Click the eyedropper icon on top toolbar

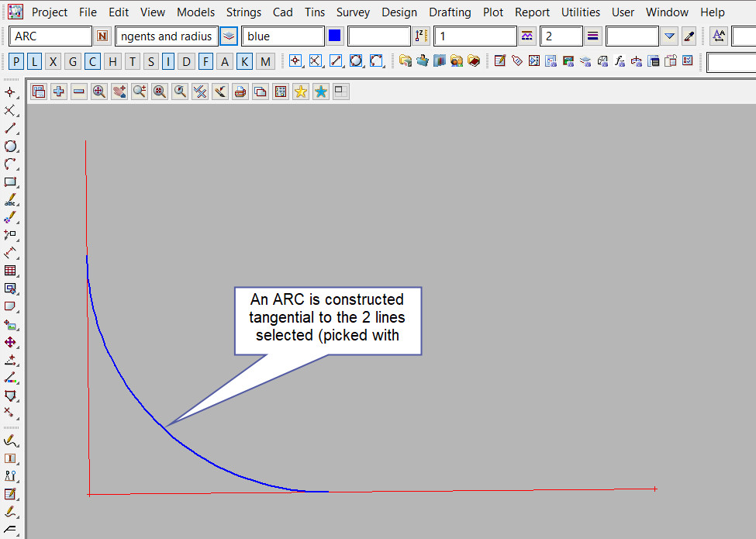click(x=689, y=36)
